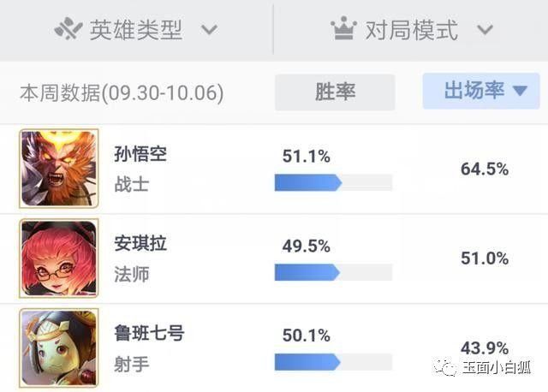The image size is (548, 392).
Task: Click the 本周数据 date range label
Action: coord(122,92)
